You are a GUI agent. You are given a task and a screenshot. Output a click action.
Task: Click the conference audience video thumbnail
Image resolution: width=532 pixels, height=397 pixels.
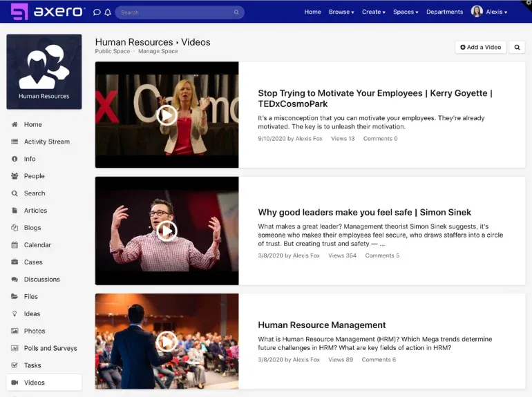click(x=167, y=341)
